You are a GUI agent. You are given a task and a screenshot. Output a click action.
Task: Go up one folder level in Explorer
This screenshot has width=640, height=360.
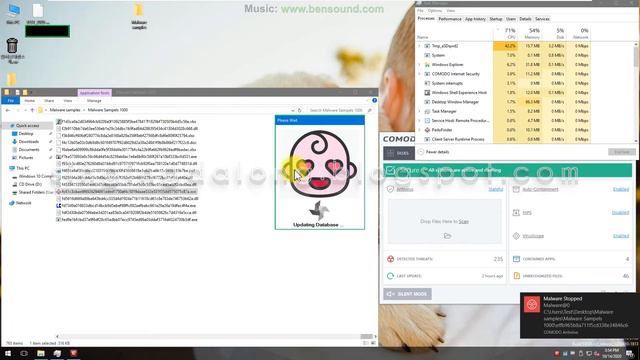point(32,110)
